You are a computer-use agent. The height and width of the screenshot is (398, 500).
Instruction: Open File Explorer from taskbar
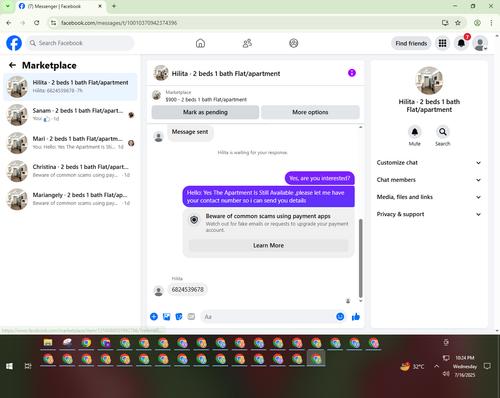pos(48,343)
